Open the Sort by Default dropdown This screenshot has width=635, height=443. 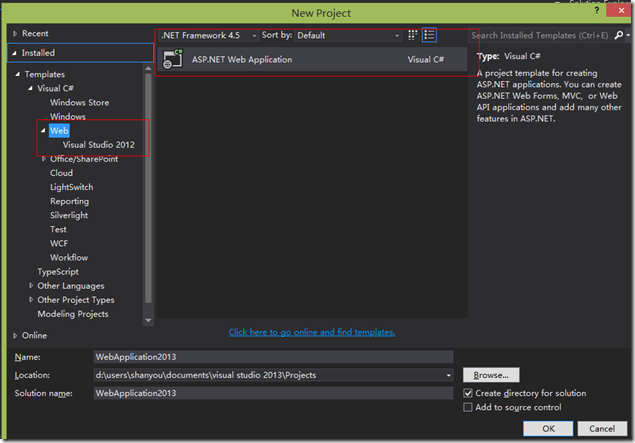tap(348, 35)
